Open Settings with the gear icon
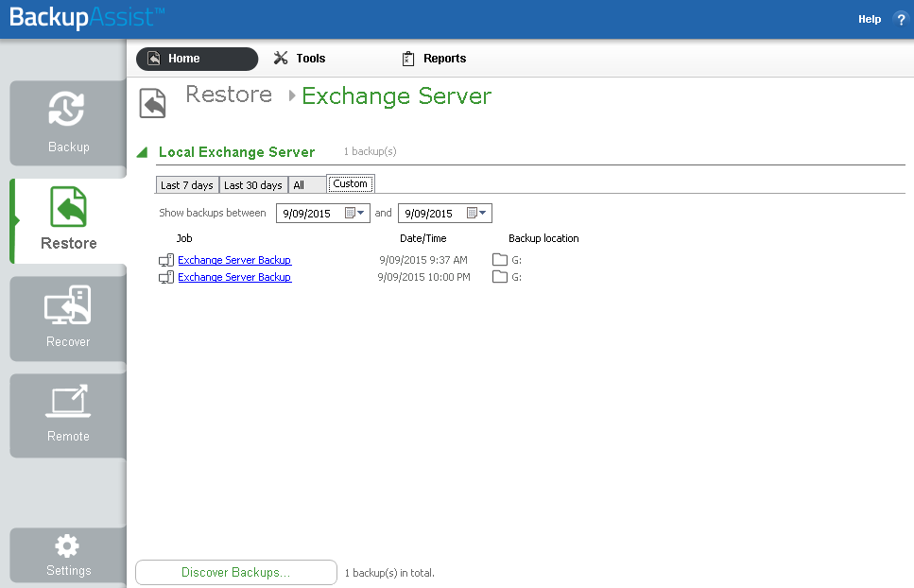The image size is (914, 588). click(68, 555)
